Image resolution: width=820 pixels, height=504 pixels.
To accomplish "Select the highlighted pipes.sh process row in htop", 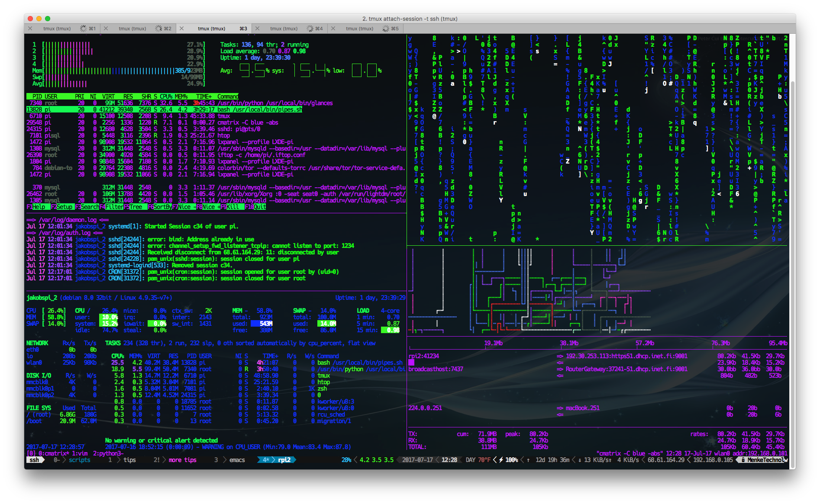I will [165, 109].
